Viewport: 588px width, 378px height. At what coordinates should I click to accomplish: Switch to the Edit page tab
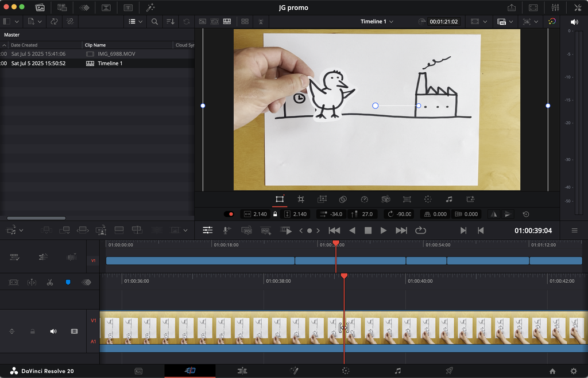[242, 371]
